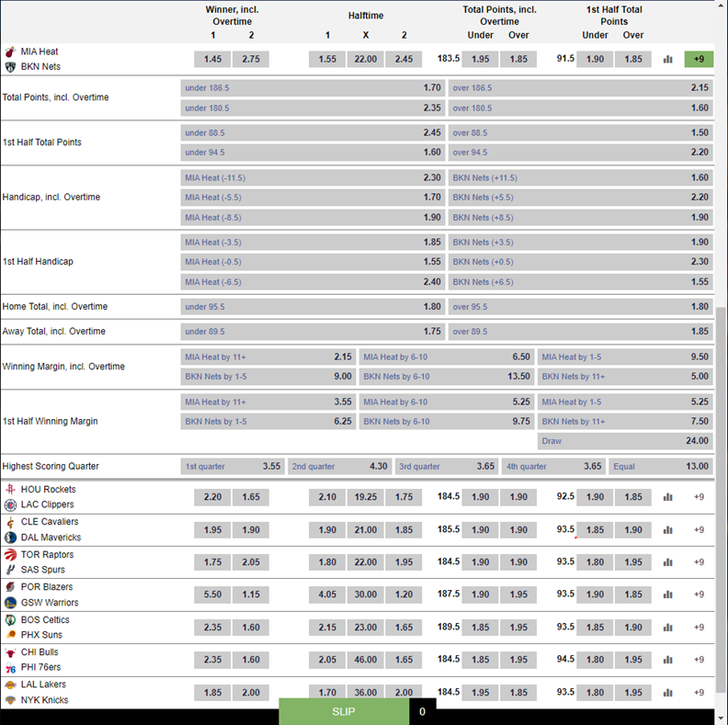Choose over 95.5 Home Total at 1.80

coord(580,307)
